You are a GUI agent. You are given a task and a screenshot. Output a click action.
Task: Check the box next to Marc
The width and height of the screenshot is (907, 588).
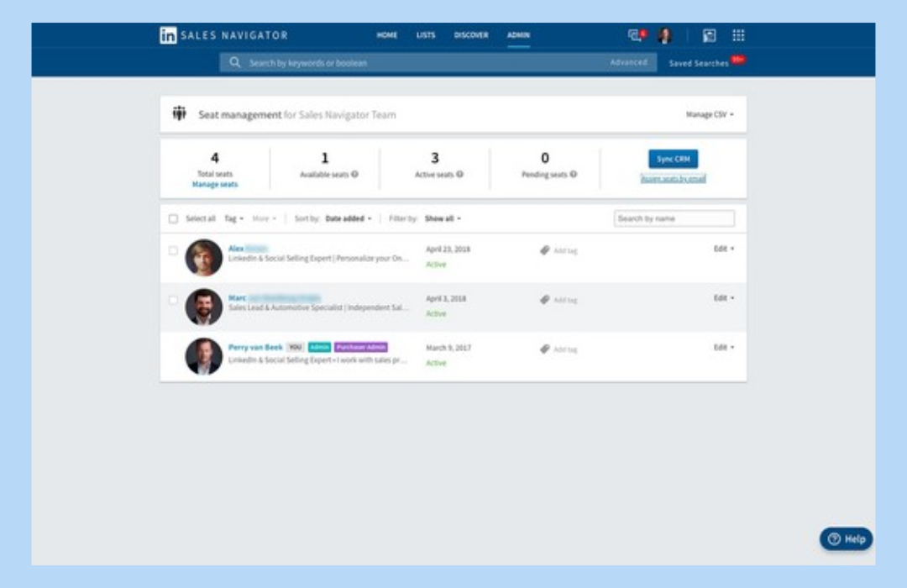pyautogui.click(x=173, y=300)
